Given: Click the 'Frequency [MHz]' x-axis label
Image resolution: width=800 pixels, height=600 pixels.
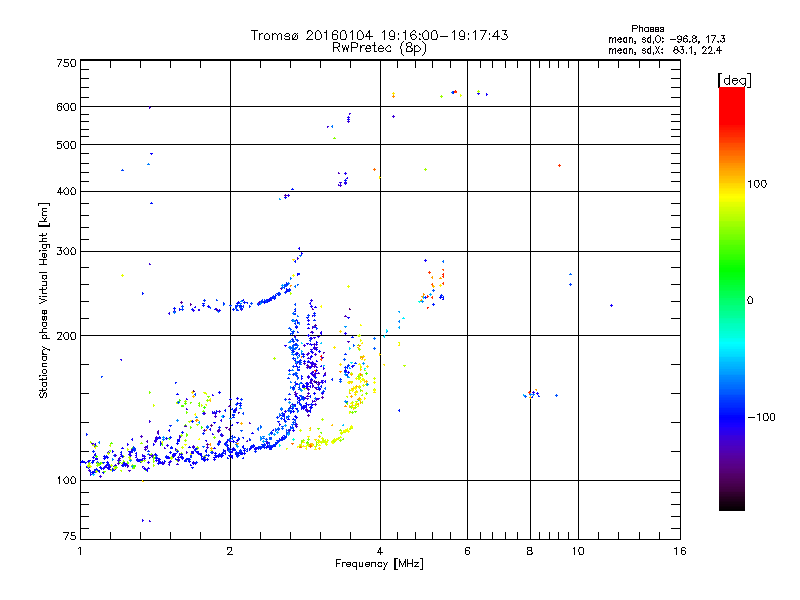Looking at the screenshot, I should (379, 564).
